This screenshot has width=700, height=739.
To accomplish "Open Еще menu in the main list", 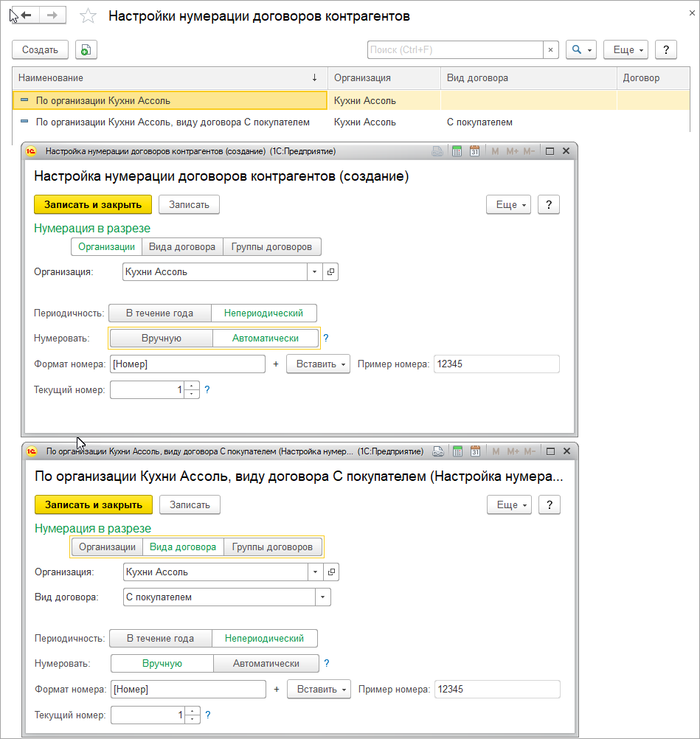I will click(x=626, y=49).
